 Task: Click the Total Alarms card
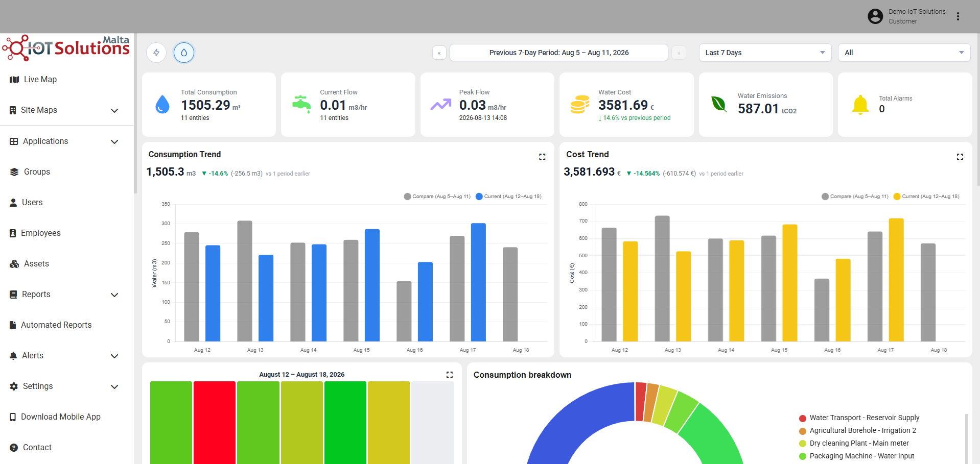pos(905,105)
